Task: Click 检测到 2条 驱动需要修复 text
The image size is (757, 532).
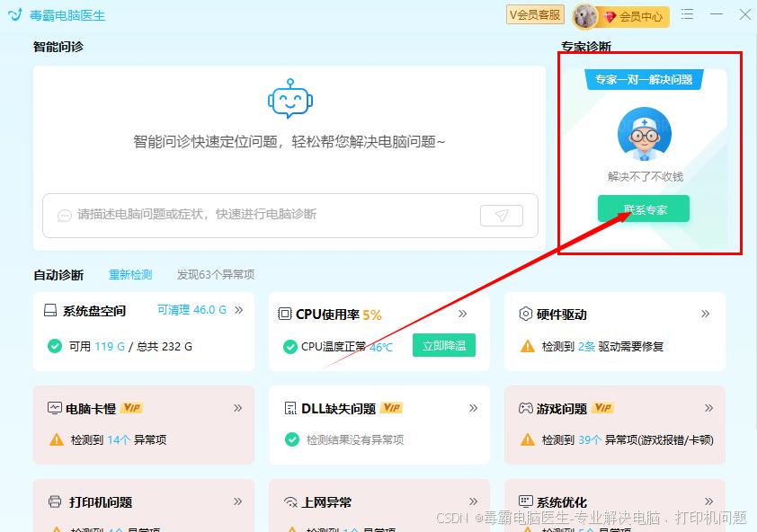Action: (602, 347)
